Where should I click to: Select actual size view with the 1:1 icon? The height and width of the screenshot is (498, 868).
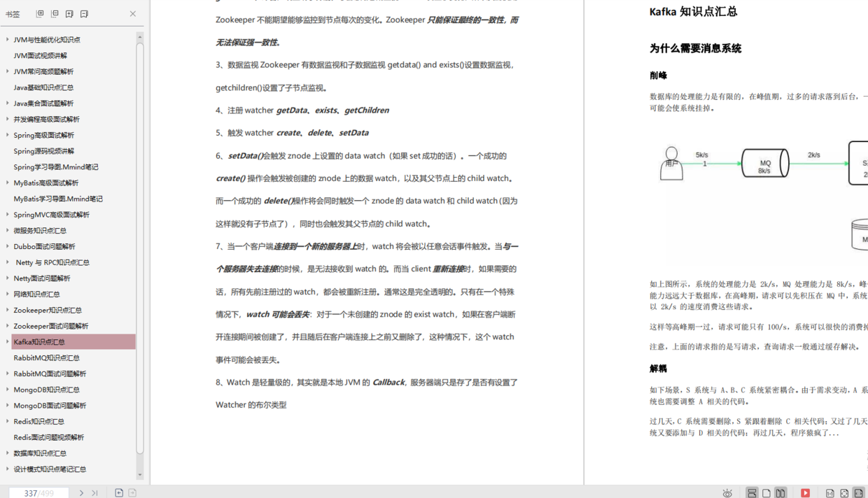[x=829, y=492]
